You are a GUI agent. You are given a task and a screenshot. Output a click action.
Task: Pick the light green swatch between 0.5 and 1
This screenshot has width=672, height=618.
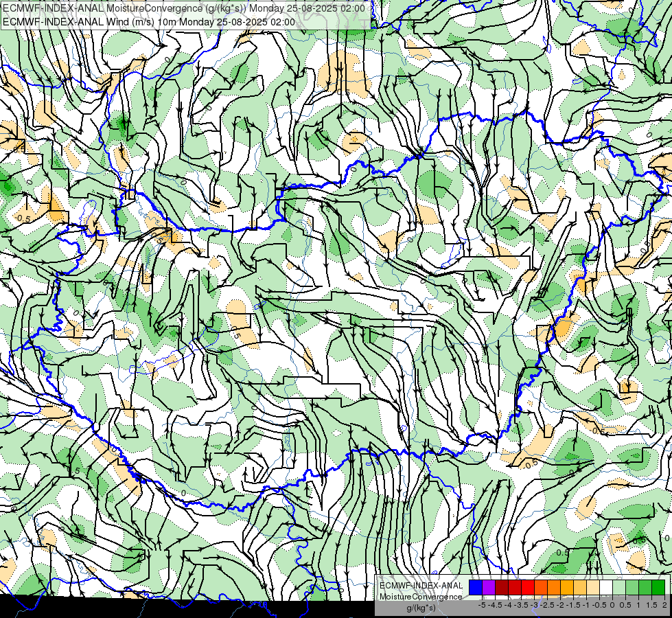tap(632, 588)
